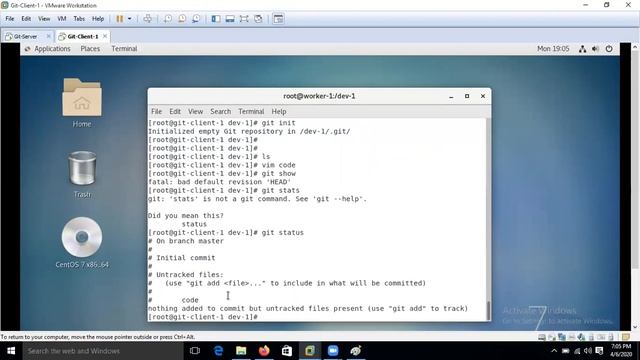Switch to the Git-Server VM tab

[25, 36]
